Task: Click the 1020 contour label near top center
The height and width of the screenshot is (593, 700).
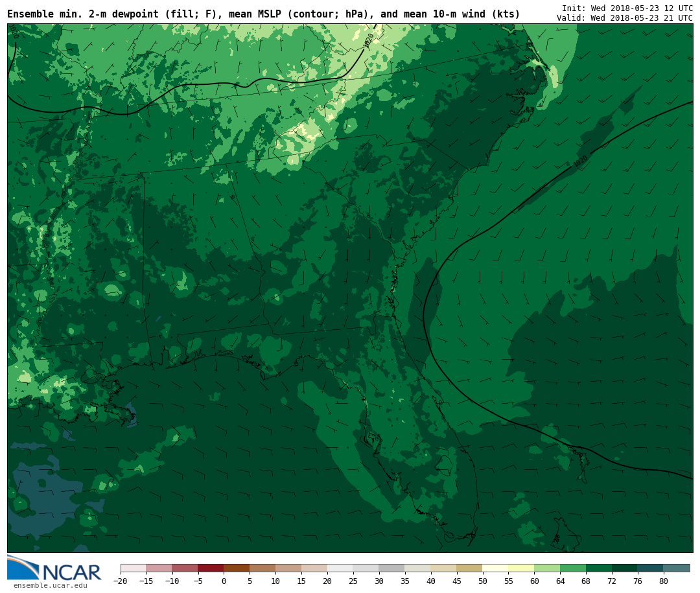Action: click(x=369, y=40)
